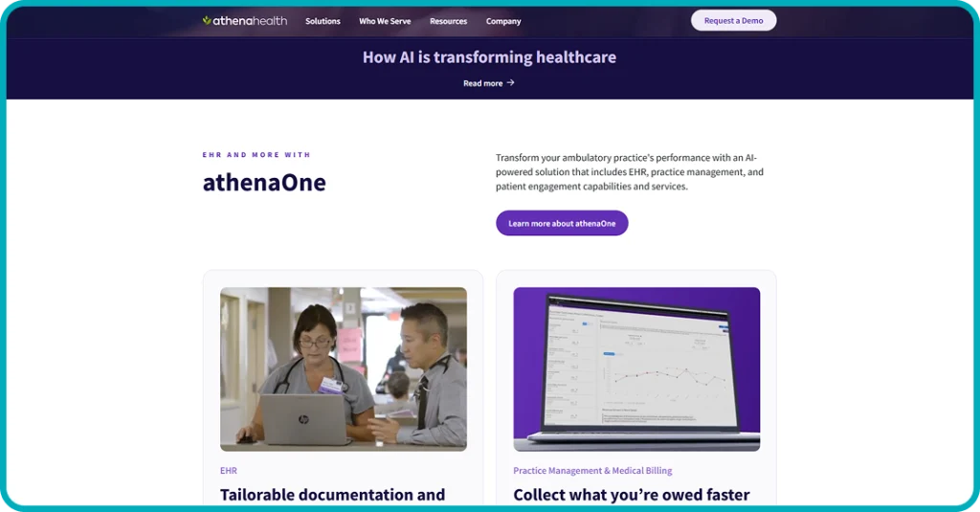Open the Solutions navigation menu
Image resolution: width=980 pixels, height=512 pixels.
pyautogui.click(x=323, y=21)
